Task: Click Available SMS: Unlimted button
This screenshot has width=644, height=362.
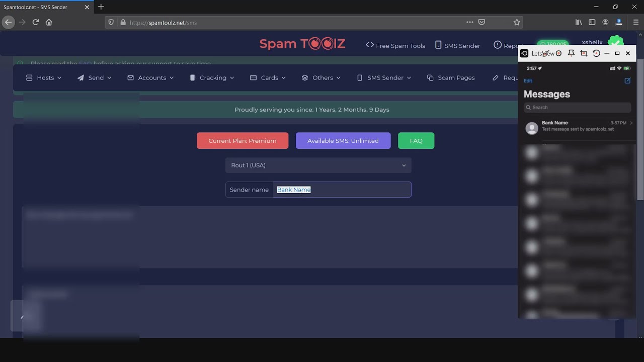Action: click(x=343, y=141)
